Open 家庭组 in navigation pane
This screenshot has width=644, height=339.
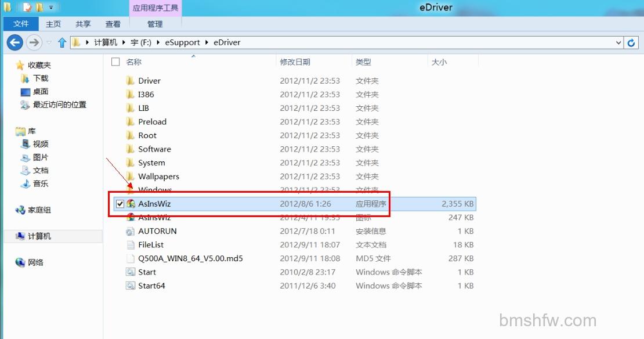tap(39, 210)
